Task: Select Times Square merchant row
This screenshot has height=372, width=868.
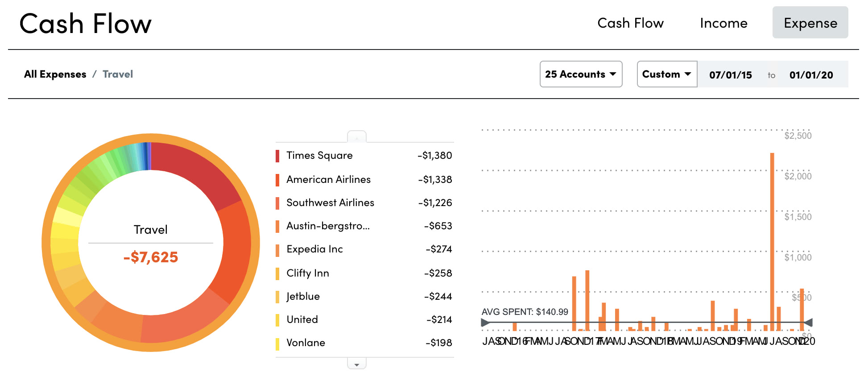Action: (364, 155)
